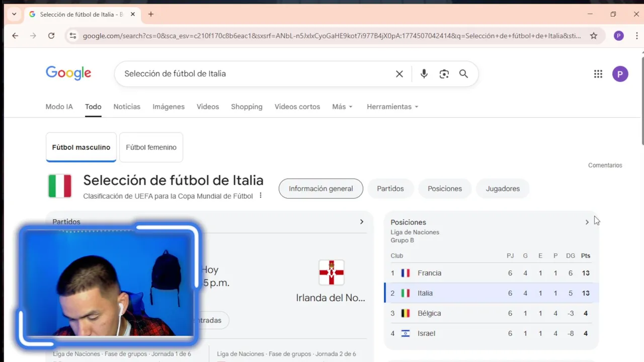Click the Comentarios link
Screen dimensions: 644x362
pyautogui.click(x=605, y=165)
